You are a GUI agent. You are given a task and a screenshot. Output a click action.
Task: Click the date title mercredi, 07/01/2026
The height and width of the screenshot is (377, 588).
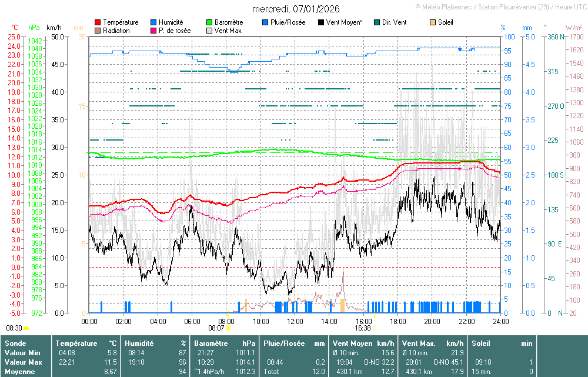click(x=295, y=9)
